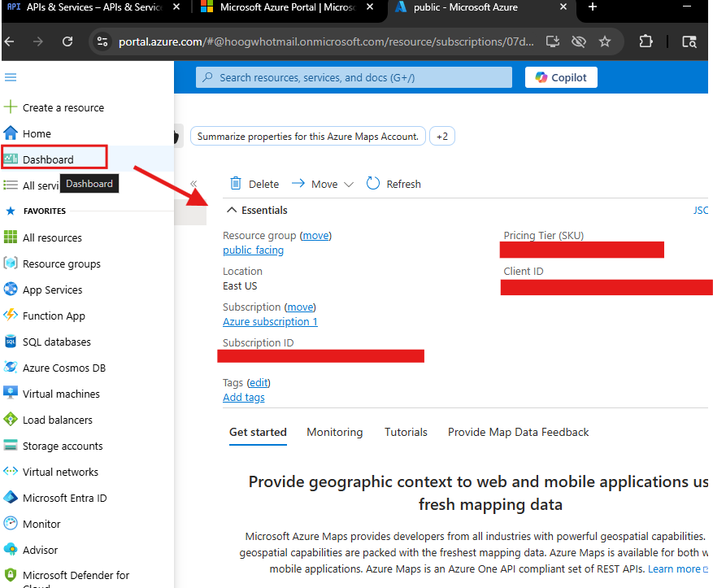Open the Azure subscription 1 link

(x=270, y=321)
